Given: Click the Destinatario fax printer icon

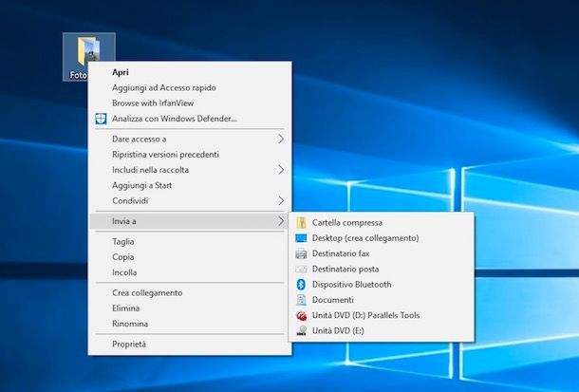Looking at the screenshot, I should 301,253.
